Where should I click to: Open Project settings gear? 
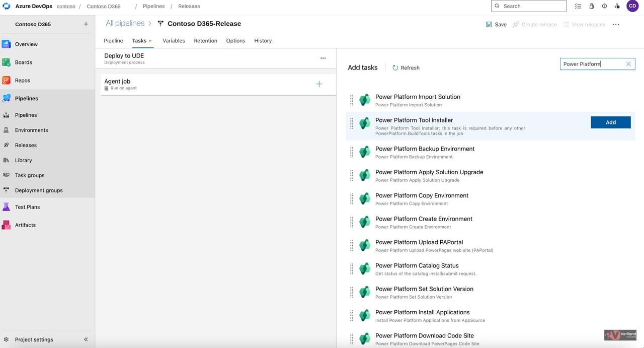pos(6,339)
